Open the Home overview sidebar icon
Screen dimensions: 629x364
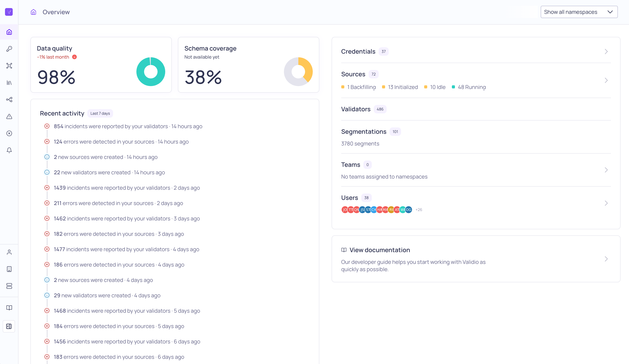coord(9,32)
